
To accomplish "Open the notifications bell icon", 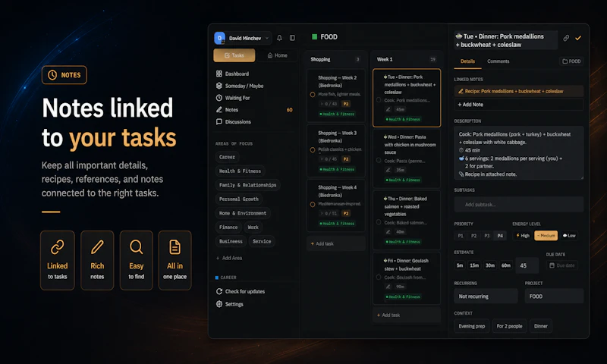I will pyautogui.click(x=279, y=38).
